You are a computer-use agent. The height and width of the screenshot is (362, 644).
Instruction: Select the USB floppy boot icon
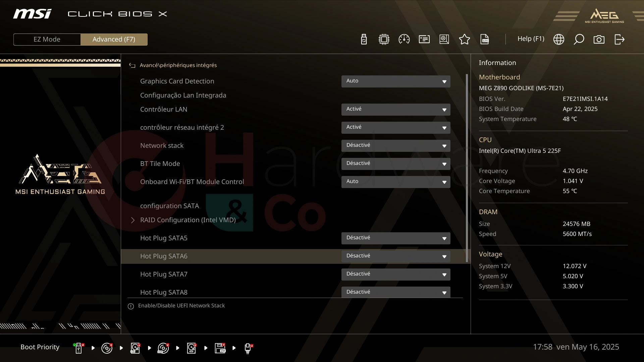click(220, 348)
